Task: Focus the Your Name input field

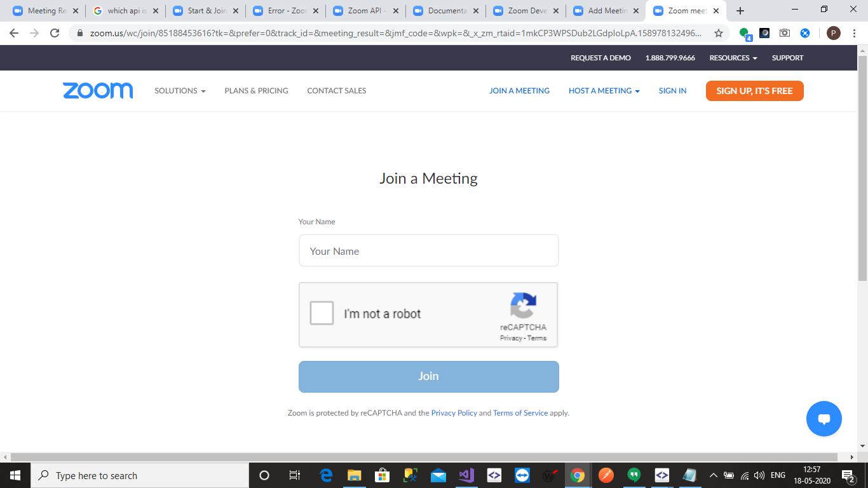Action: 429,251
